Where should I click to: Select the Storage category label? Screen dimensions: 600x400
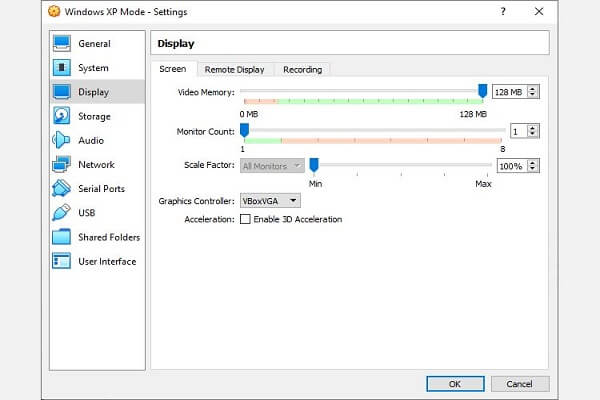pos(94,116)
